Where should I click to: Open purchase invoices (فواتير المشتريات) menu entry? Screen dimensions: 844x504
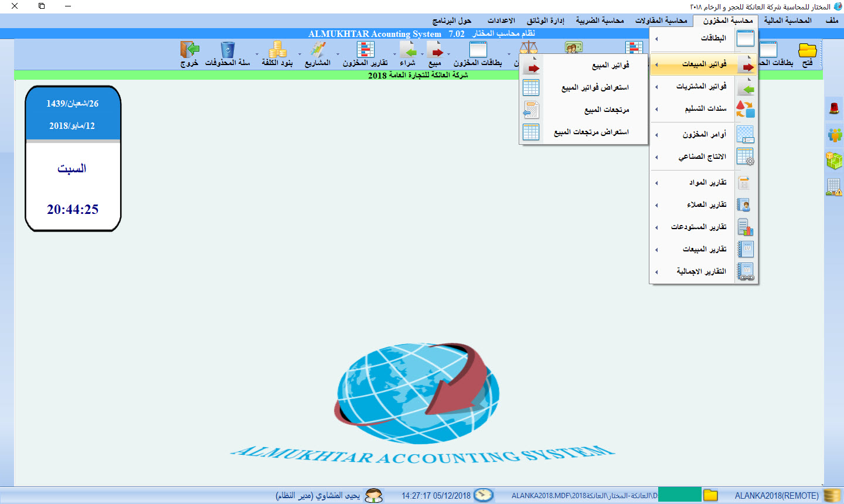coord(701,86)
